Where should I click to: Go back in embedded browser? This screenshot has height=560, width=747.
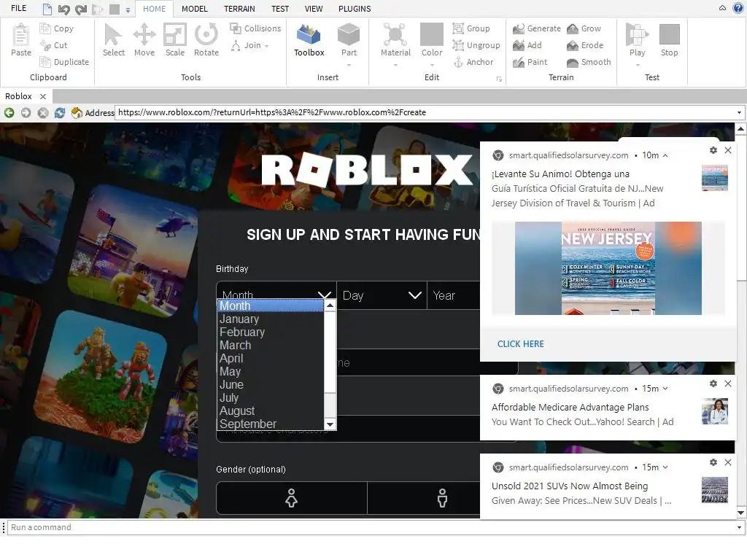click(x=9, y=112)
